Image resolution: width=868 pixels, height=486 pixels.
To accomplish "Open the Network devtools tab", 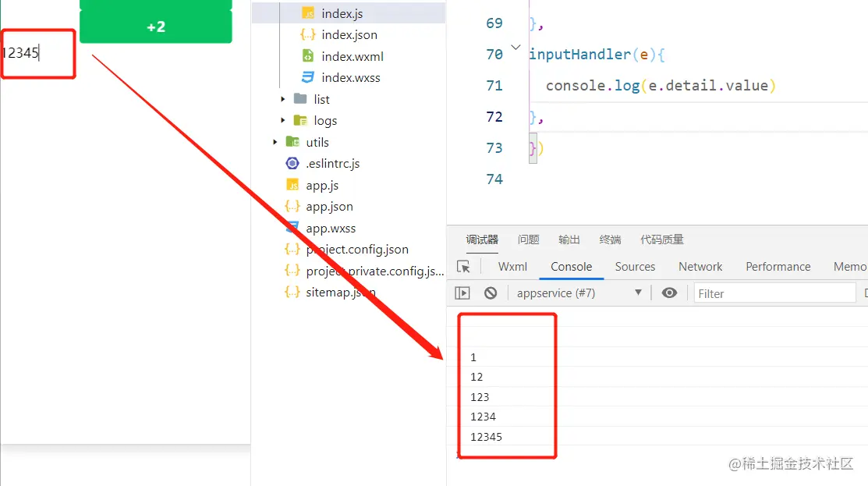I will click(x=700, y=267).
